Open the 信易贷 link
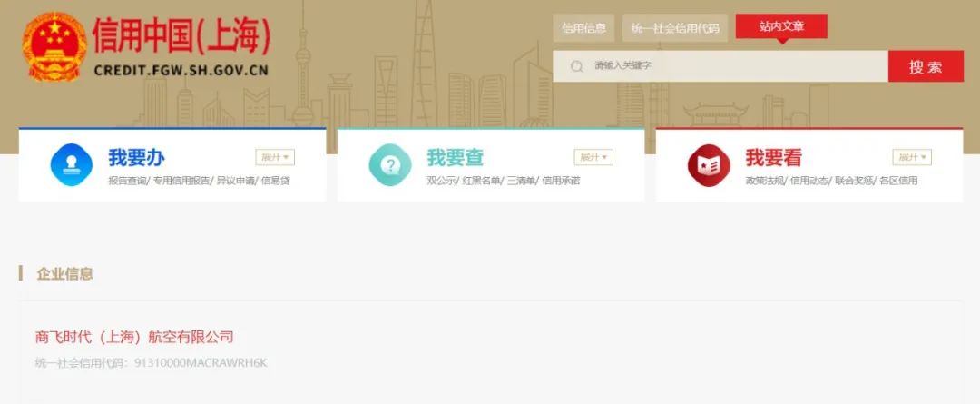 coord(276,181)
